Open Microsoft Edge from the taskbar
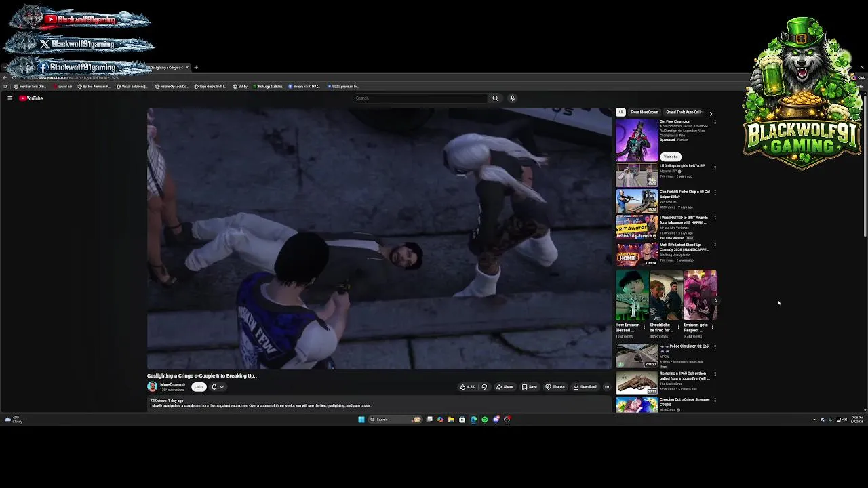This screenshot has height=488, width=868. click(x=473, y=420)
